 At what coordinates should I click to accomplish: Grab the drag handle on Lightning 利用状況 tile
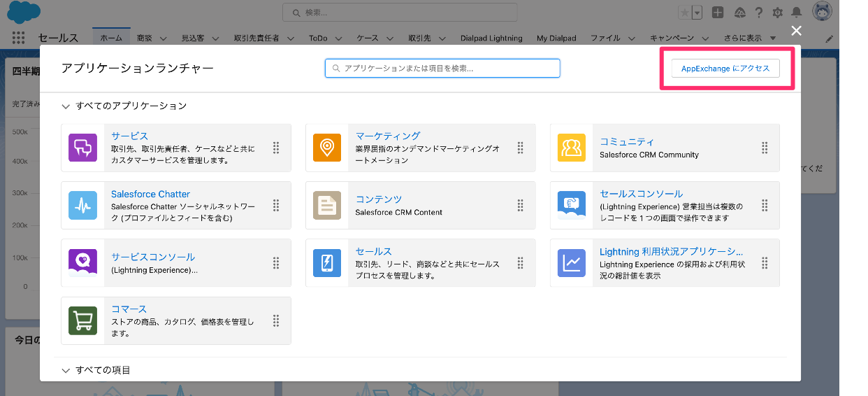[x=765, y=263]
